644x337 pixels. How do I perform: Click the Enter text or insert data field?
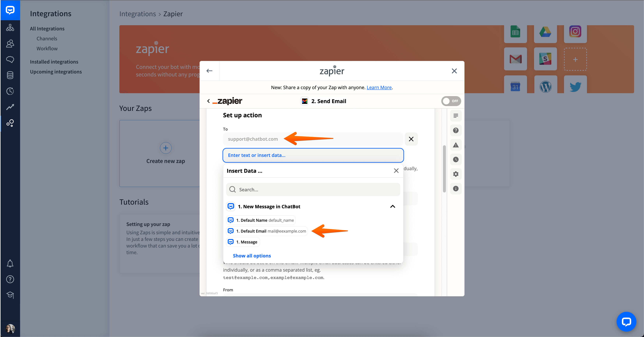tap(313, 155)
